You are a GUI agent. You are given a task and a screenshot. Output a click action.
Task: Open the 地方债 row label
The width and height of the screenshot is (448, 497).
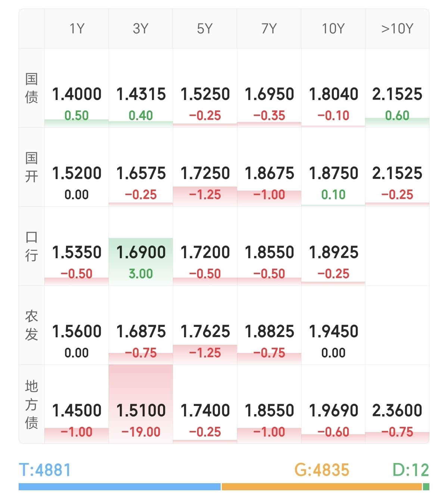32,404
